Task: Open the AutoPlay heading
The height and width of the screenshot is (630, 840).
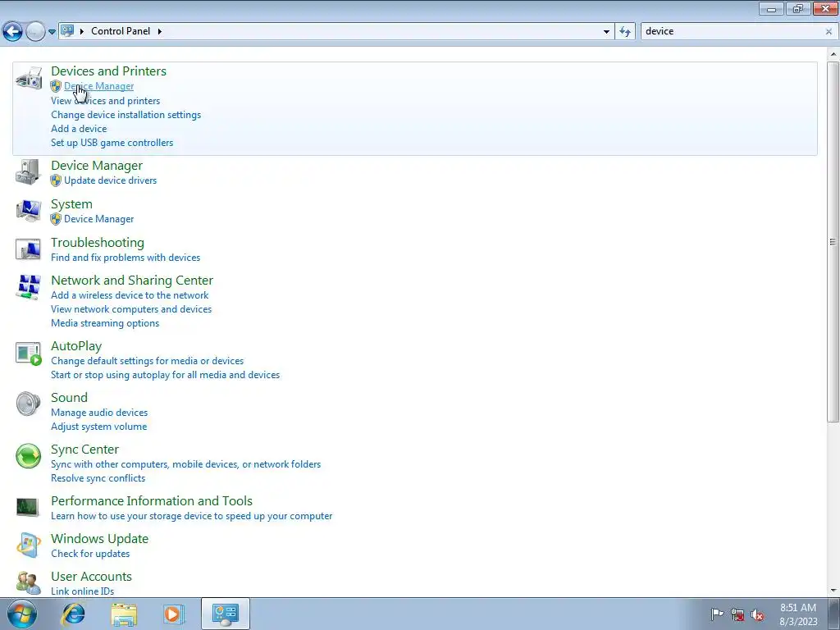Action: click(76, 346)
